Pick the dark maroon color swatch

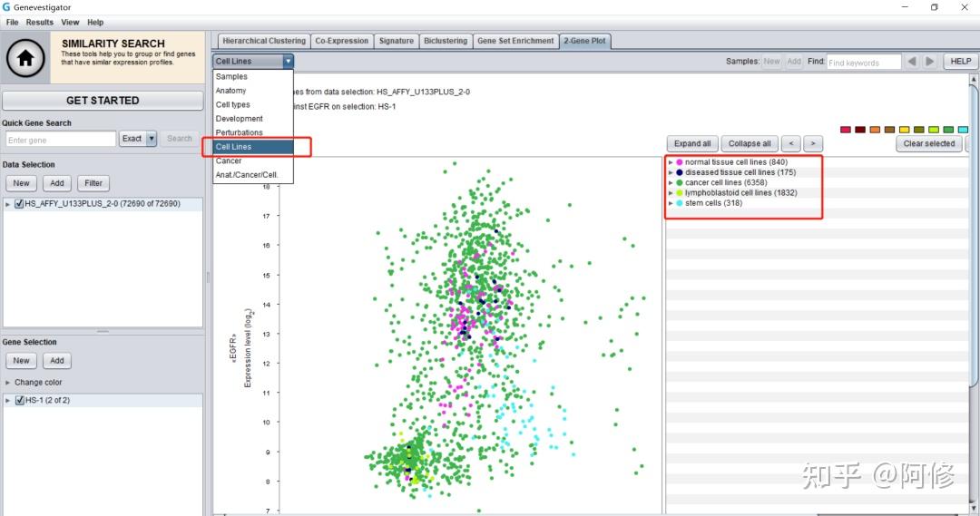(x=860, y=130)
